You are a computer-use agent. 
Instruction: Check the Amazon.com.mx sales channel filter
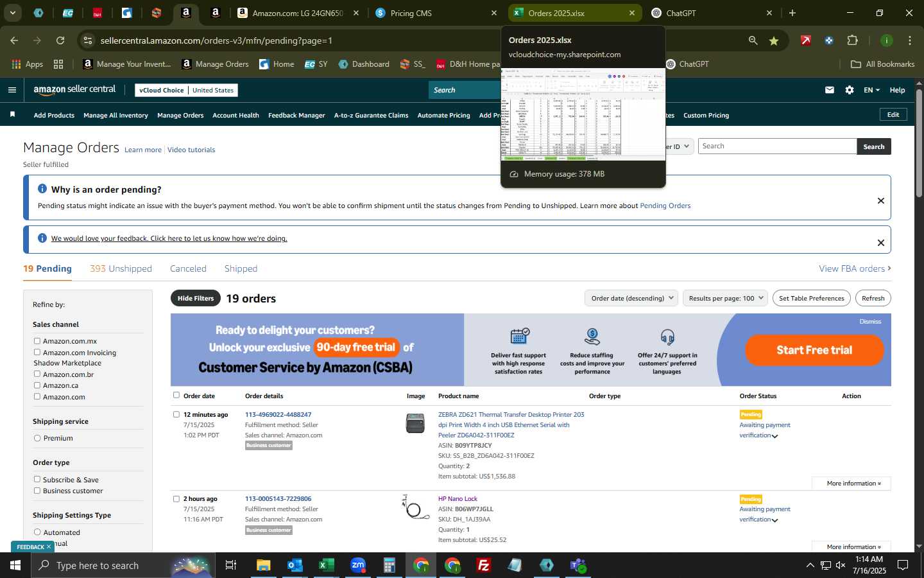pos(37,341)
